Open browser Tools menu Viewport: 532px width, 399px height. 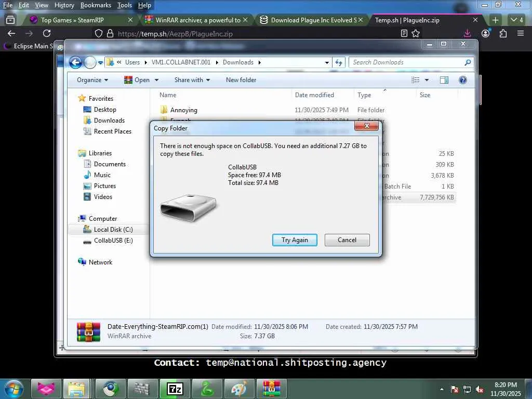point(125,5)
